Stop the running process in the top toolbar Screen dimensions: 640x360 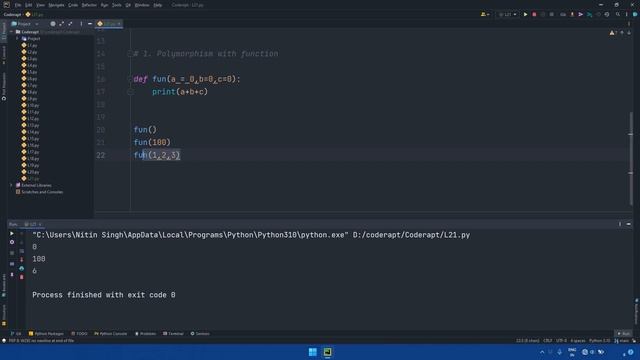click(x=534, y=14)
